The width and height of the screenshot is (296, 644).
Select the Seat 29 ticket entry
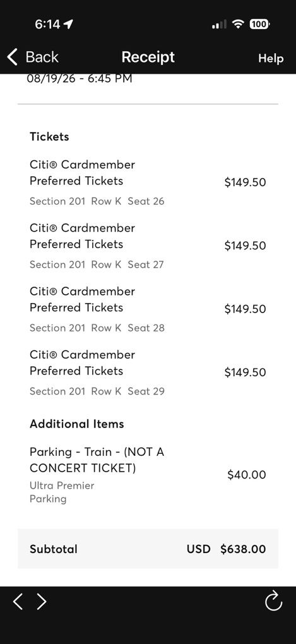tap(148, 373)
